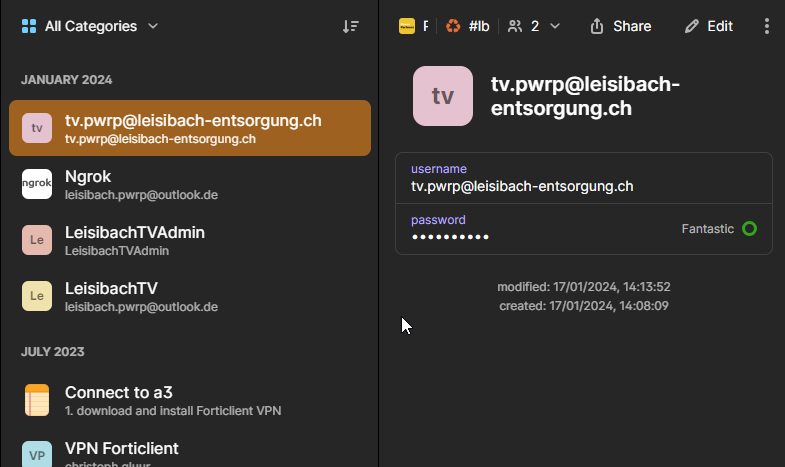This screenshot has width=785, height=467.
Task: Click the username field value
Action: click(x=522, y=186)
